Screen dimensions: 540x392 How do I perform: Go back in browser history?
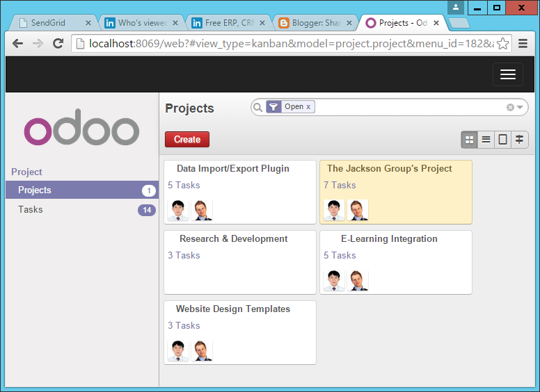[17, 43]
